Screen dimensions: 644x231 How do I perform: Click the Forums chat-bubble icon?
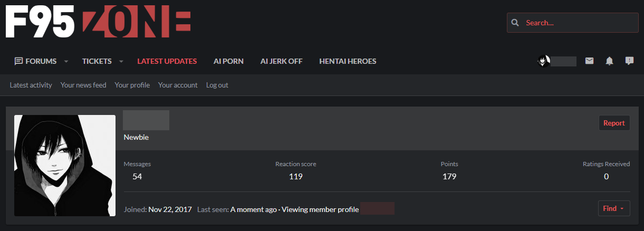click(x=18, y=61)
